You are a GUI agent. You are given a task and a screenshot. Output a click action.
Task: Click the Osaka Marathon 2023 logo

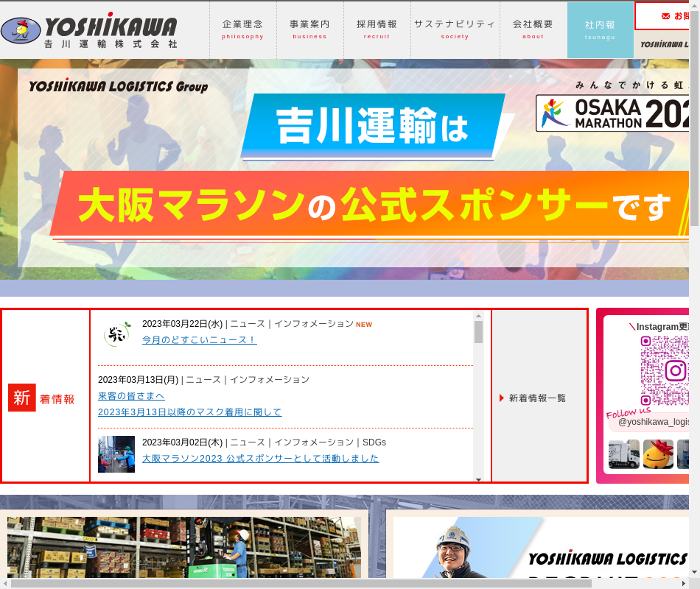tap(612, 113)
